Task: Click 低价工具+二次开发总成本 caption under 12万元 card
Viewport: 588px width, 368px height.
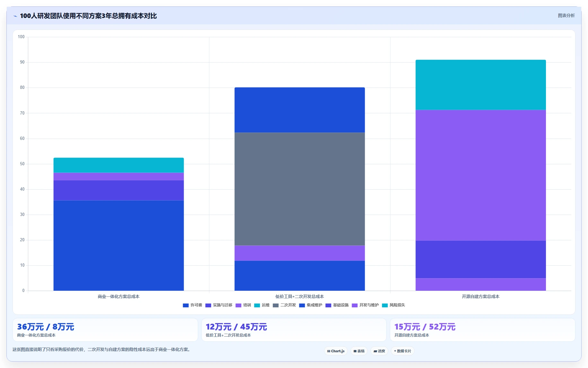Action: [x=228, y=335]
